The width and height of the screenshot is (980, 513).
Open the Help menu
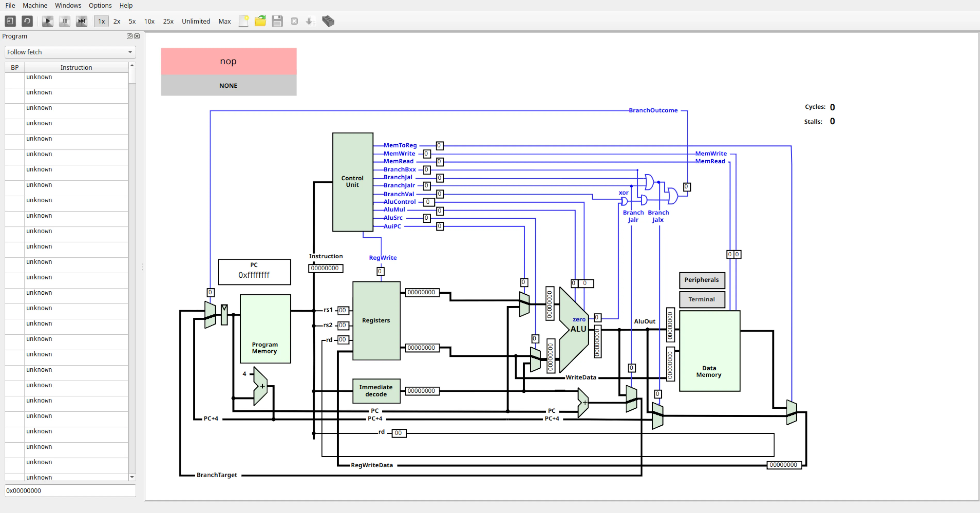point(126,5)
